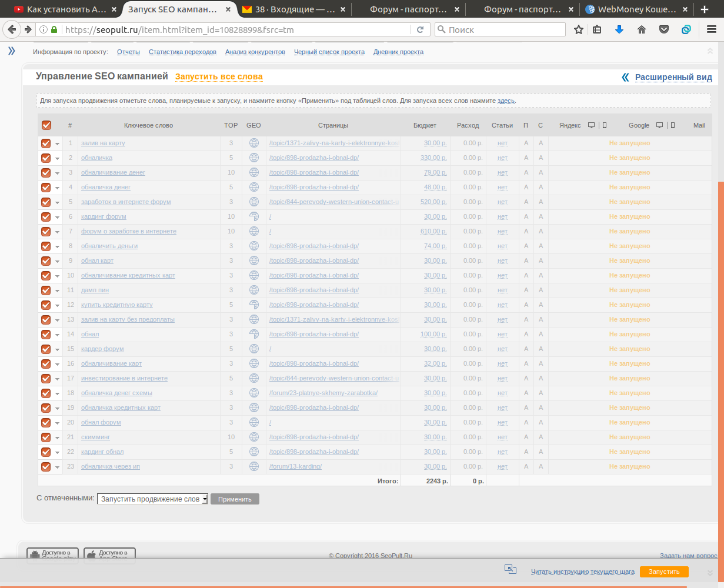The height and width of the screenshot is (588, 724).
Task: Expand row arrow next to обналичить деньги
Action: tap(57, 246)
